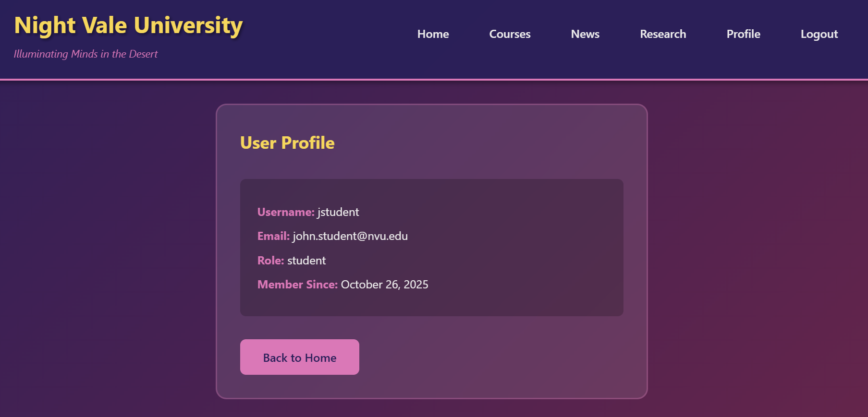Click the Member Since label
868x417 pixels.
pyautogui.click(x=297, y=285)
